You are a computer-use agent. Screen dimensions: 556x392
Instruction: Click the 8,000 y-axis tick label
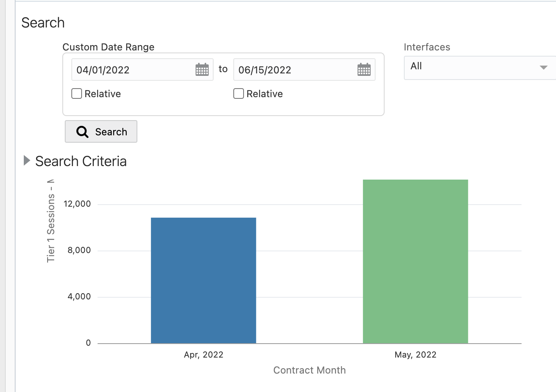click(x=79, y=250)
